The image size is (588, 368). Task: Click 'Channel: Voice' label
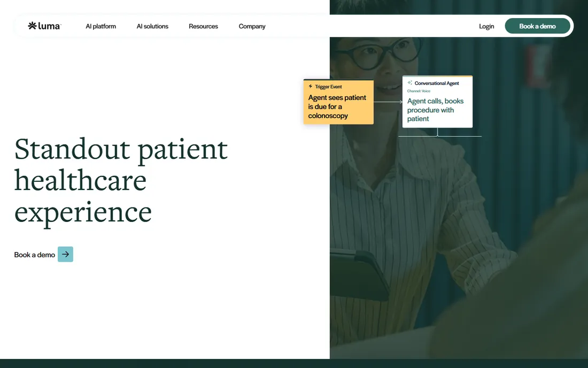pyautogui.click(x=419, y=91)
